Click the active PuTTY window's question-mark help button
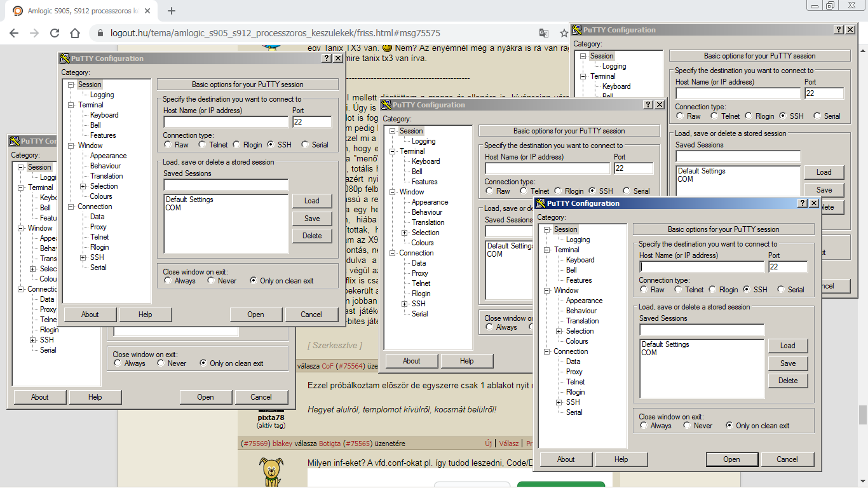Image resolution: width=868 pixels, height=488 pixels. [x=803, y=203]
